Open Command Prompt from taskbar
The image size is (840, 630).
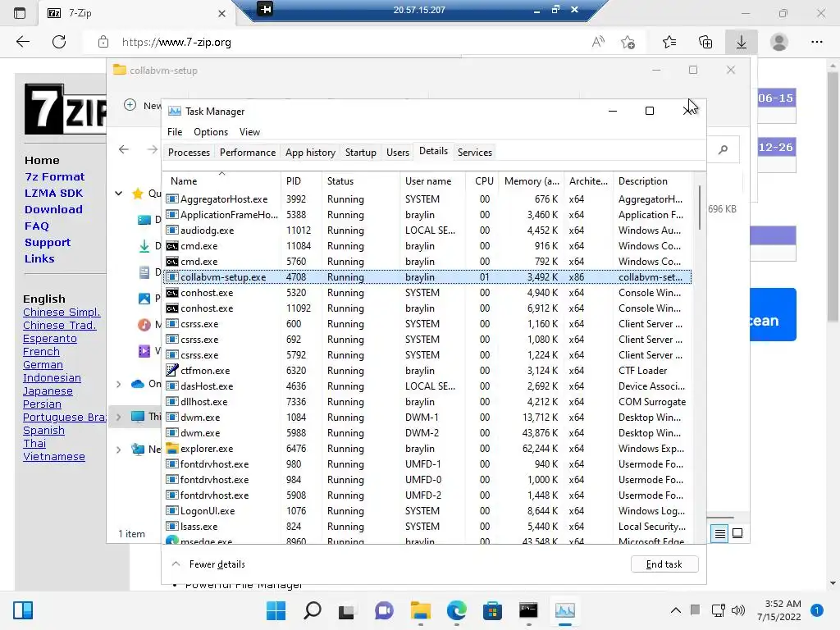(x=529, y=610)
